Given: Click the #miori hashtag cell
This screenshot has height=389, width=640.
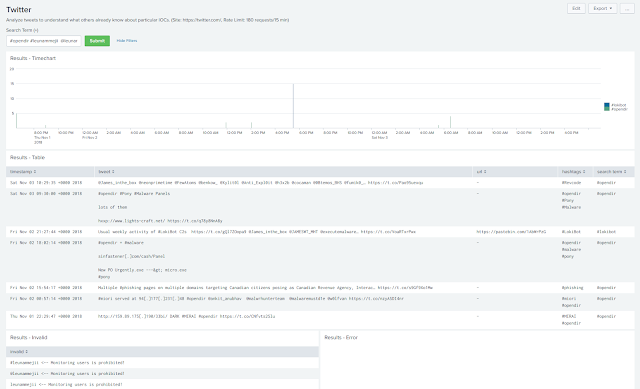Looking at the screenshot, I should click(x=569, y=299).
